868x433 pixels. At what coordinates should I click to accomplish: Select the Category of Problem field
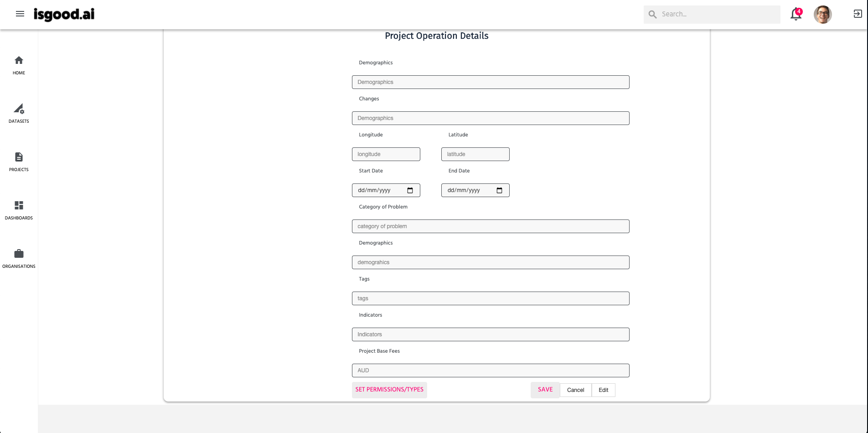coord(491,226)
